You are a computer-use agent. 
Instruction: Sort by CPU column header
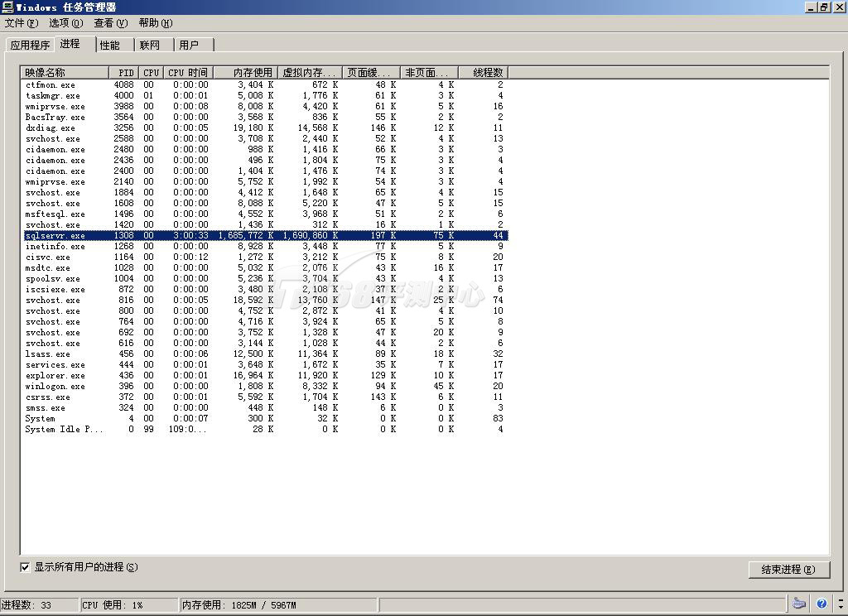click(151, 73)
